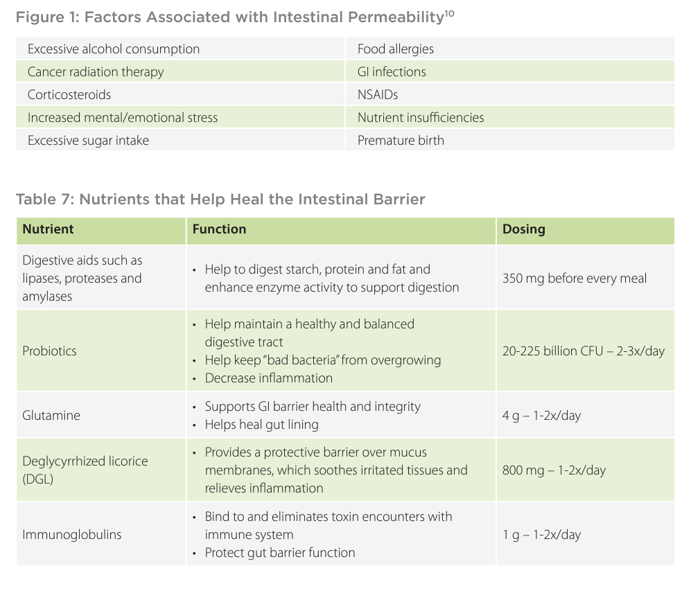Click the Figure 1 heading text
Screen dimensions: 700x593
point(229,18)
